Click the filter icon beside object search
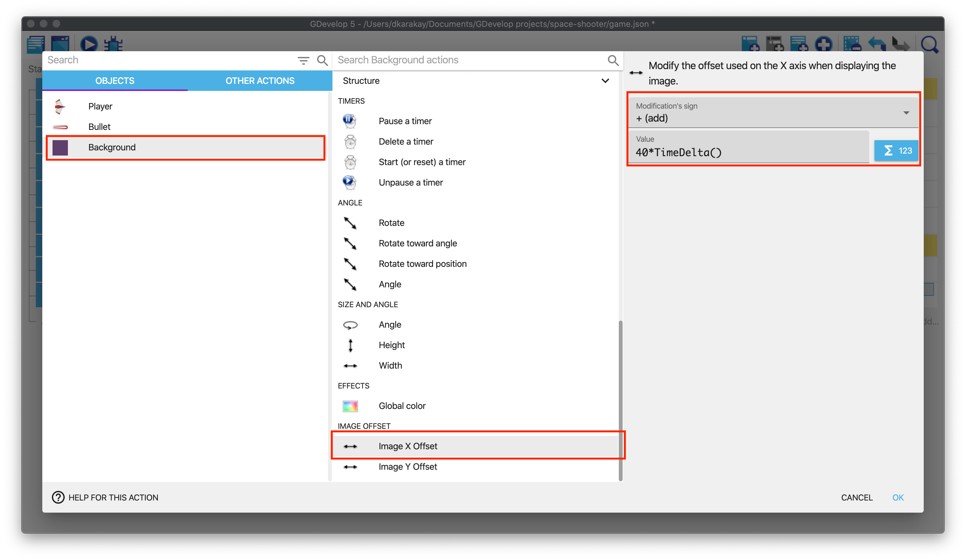Screen dimensions: 966x560 [x=303, y=60]
